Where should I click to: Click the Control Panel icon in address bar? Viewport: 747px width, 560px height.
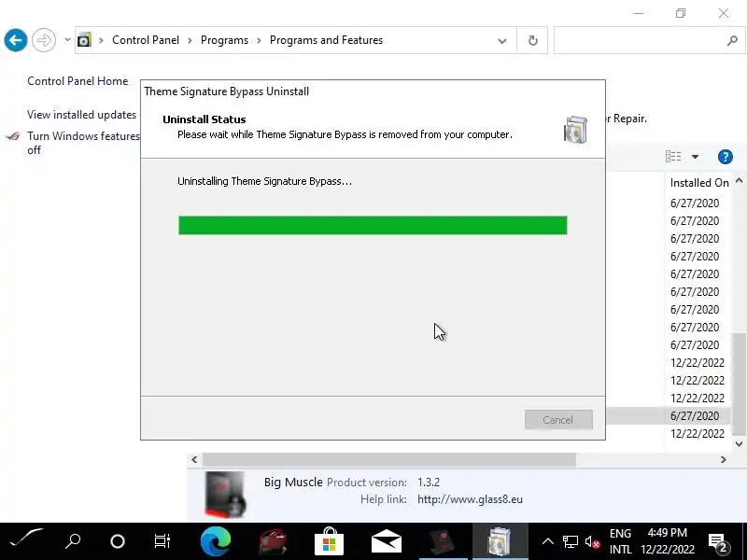(84, 40)
